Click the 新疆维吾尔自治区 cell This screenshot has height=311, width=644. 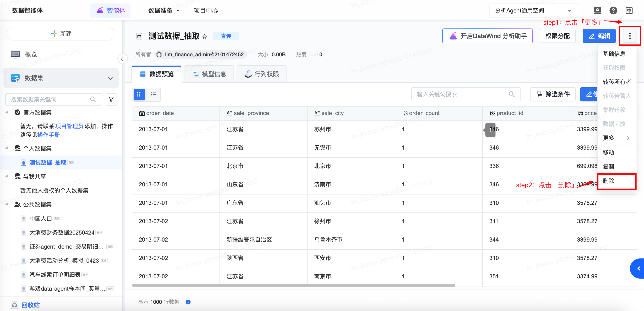(264, 240)
